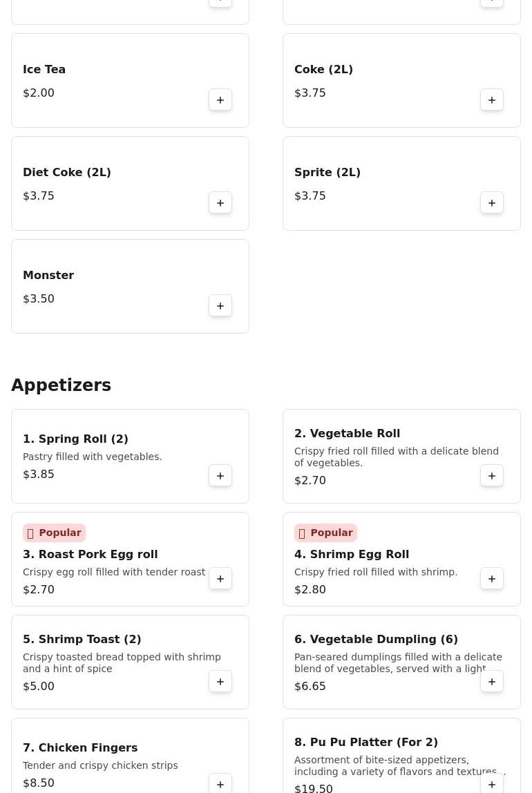
Task: Click the Popular badge on Roast Pork Egg roll
Action: [x=54, y=533]
